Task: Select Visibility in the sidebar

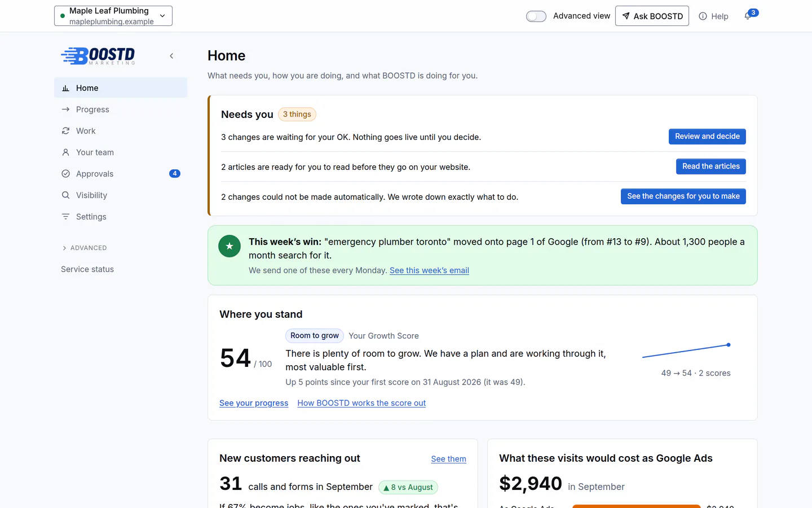Action: [91, 195]
